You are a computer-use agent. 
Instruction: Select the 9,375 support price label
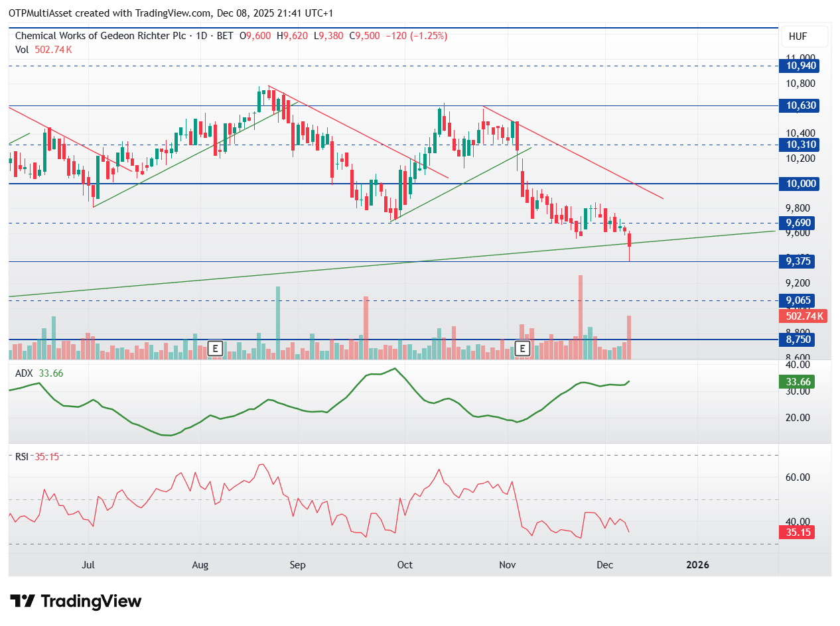pyautogui.click(x=800, y=262)
